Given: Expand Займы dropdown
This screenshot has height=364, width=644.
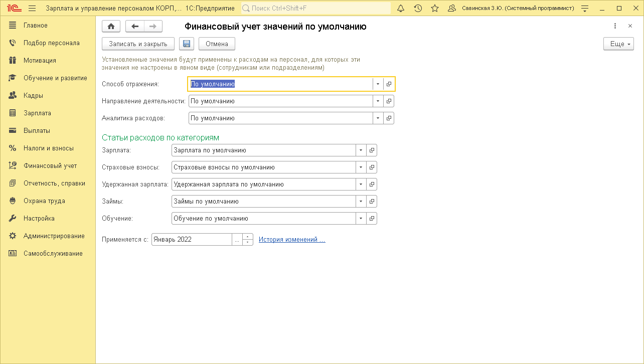Looking at the screenshot, I should click(361, 202).
